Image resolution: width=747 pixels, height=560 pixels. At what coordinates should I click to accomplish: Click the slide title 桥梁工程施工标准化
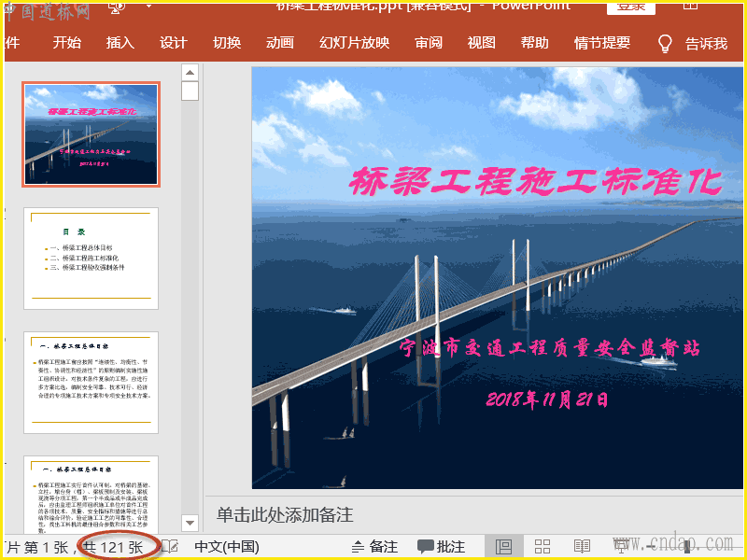point(537,181)
